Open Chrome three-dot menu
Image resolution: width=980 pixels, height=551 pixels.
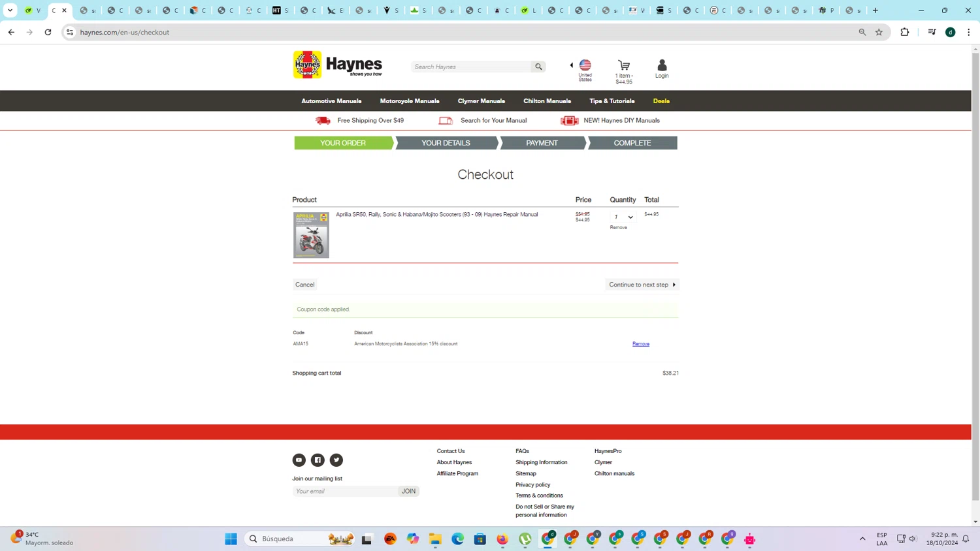tap(968, 32)
